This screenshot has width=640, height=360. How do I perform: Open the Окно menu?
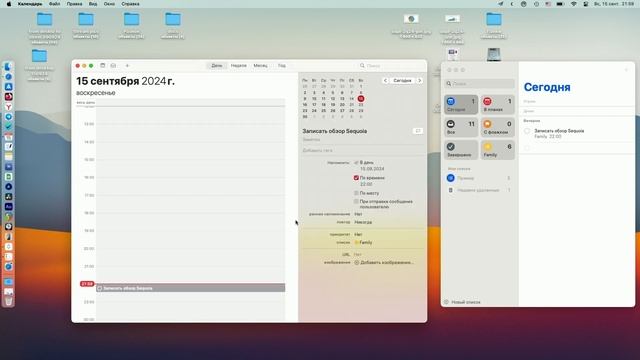pos(109,4)
